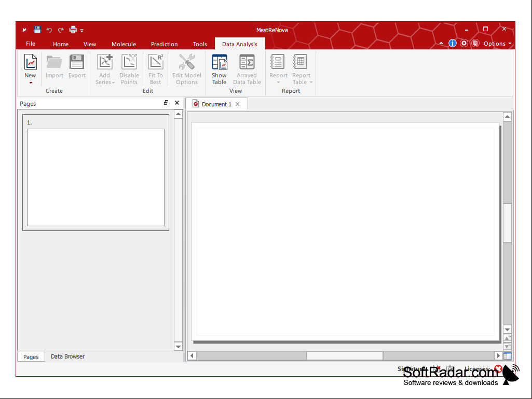The image size is (532, 399).
Task: Click the Disable Points tool
Action: [129, 69]
